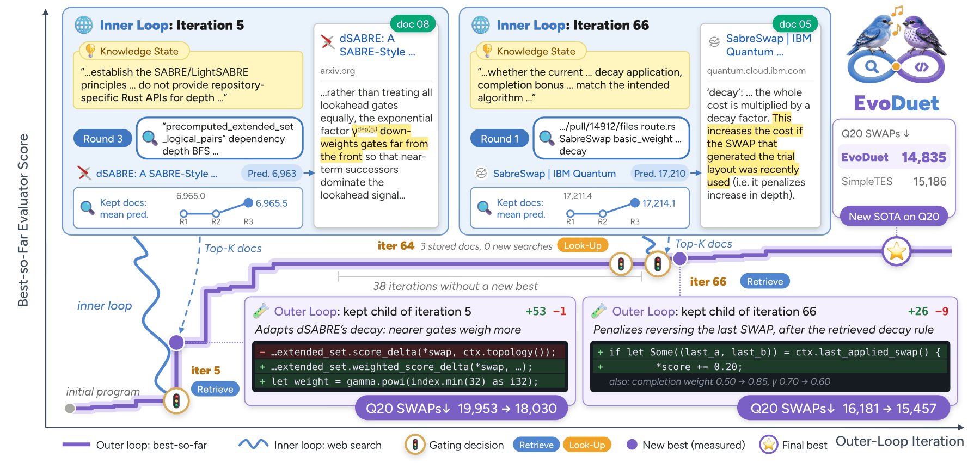Click the SimpleTES 15,186 table row
This screenshot has width=980, height=463.
click(x=894, y=181)
